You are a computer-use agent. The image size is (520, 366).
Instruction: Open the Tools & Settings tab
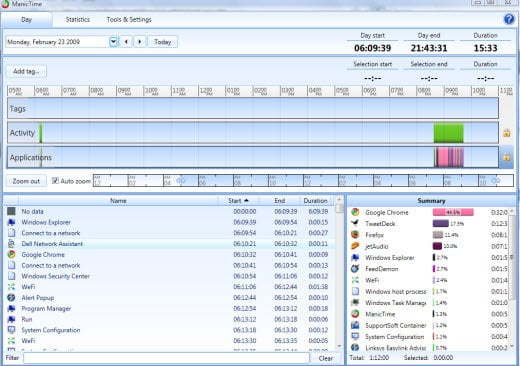[x=129, y=19]
